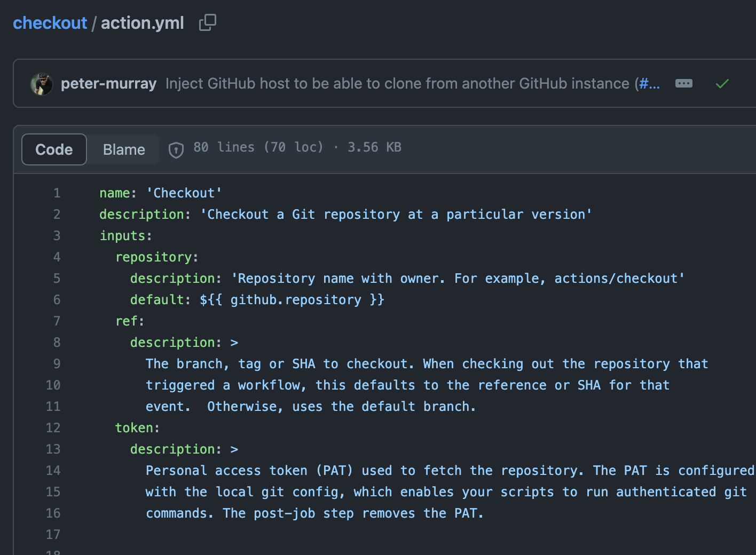This screenshot has height=555, width=756.
Task: Select the '80 lines (70 loc) · 3.56 KB' text
Action: click(x=297, y=147)
